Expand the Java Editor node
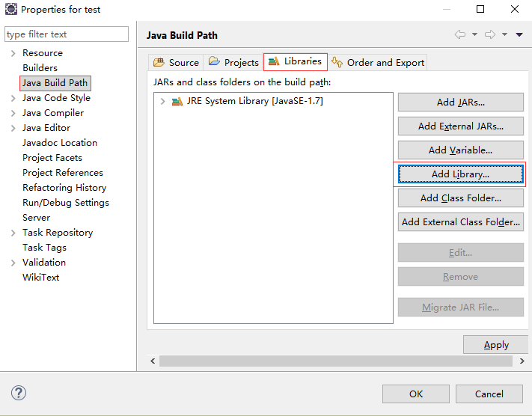Viewport: 532px width, 416px height. [x=13, y=128]
